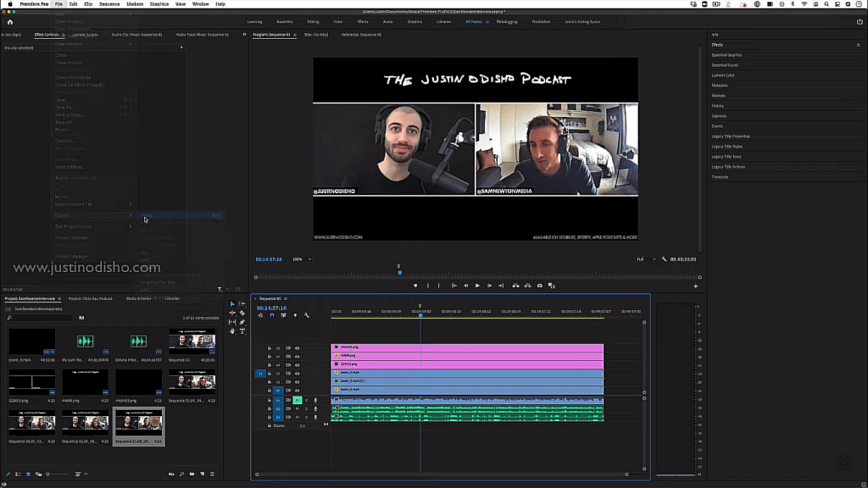Step back one frame

point(465,286)
